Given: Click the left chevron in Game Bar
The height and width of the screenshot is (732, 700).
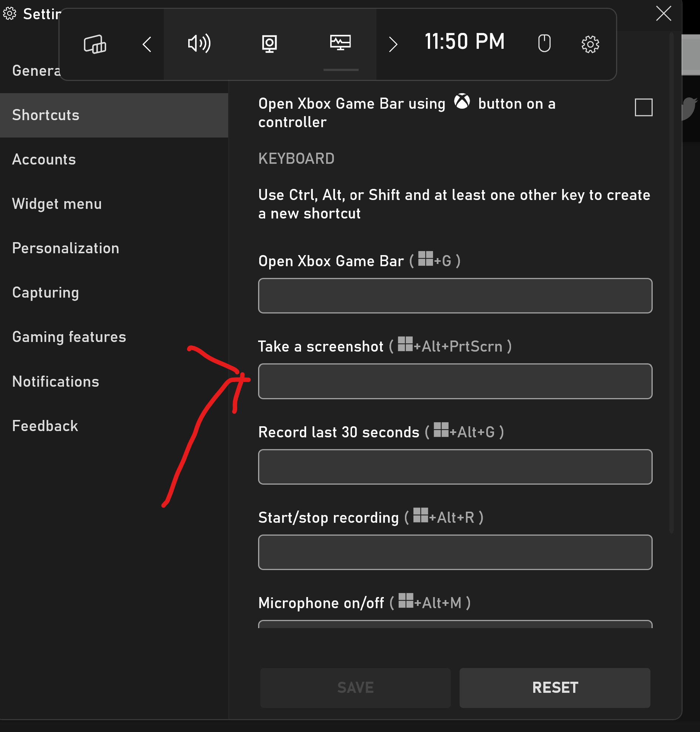Looking at the screenshot, I should tap(147, 44).
